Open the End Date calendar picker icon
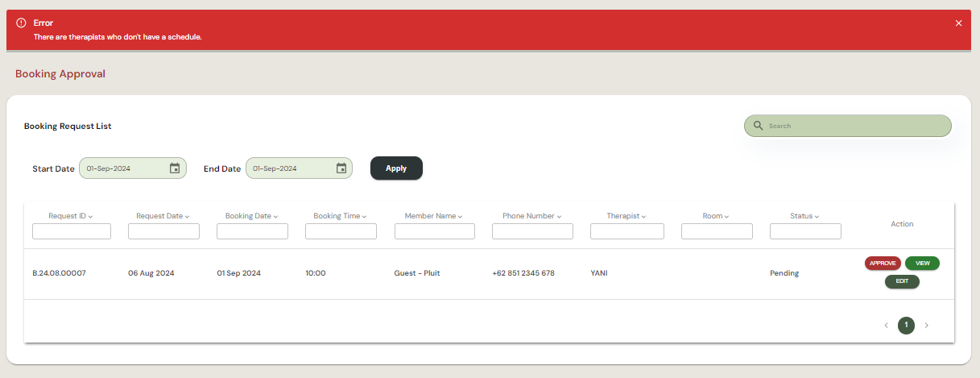 (341, 168)
